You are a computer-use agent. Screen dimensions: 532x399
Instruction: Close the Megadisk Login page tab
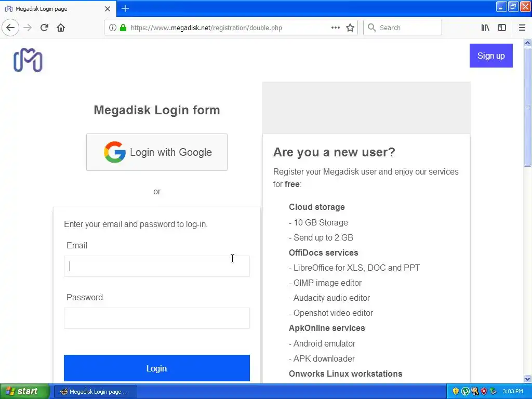pos(107,9)
